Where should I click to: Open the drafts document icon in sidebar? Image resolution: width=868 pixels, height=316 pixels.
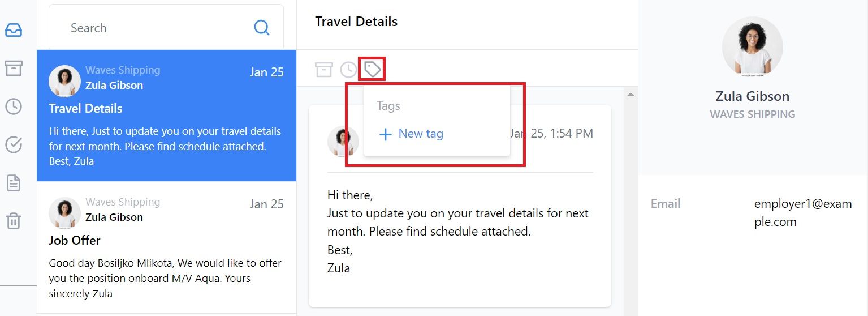point(14,183)
